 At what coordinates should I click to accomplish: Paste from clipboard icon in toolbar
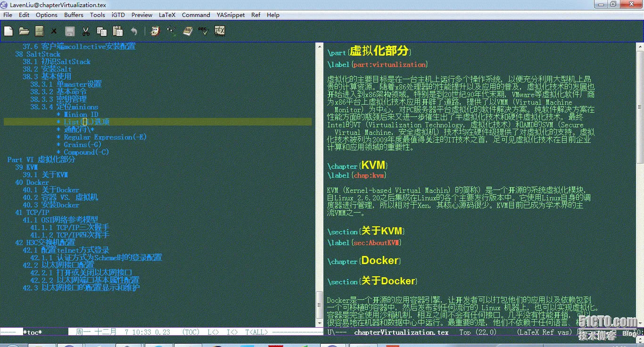[x=118, y=31]
